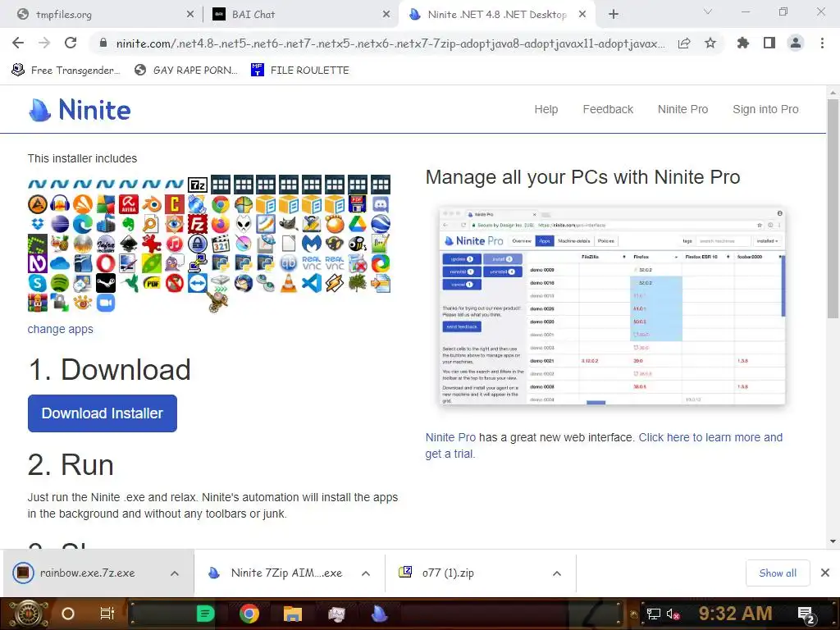Reload the current page
Image resolution: width=840 pixels, height=630 pixels.
71,43
